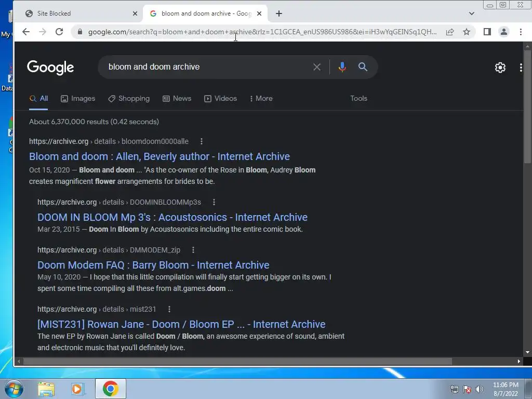Bookmark this page with the star icon
Image resolution: width=532 pixels, height=399 pixels.
tap(467, 32)
